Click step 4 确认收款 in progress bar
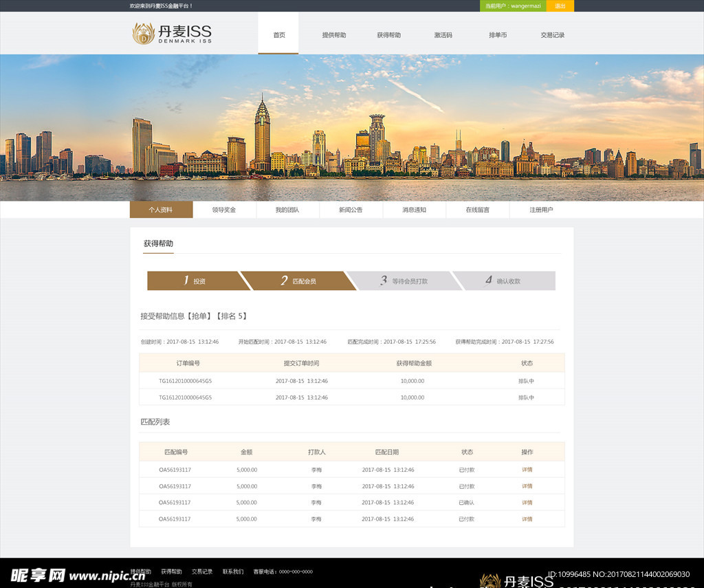 (x=503, y=281)
